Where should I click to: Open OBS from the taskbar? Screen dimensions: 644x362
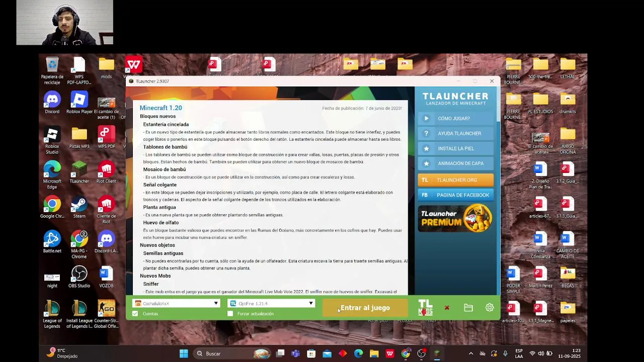tap(422, 354)
